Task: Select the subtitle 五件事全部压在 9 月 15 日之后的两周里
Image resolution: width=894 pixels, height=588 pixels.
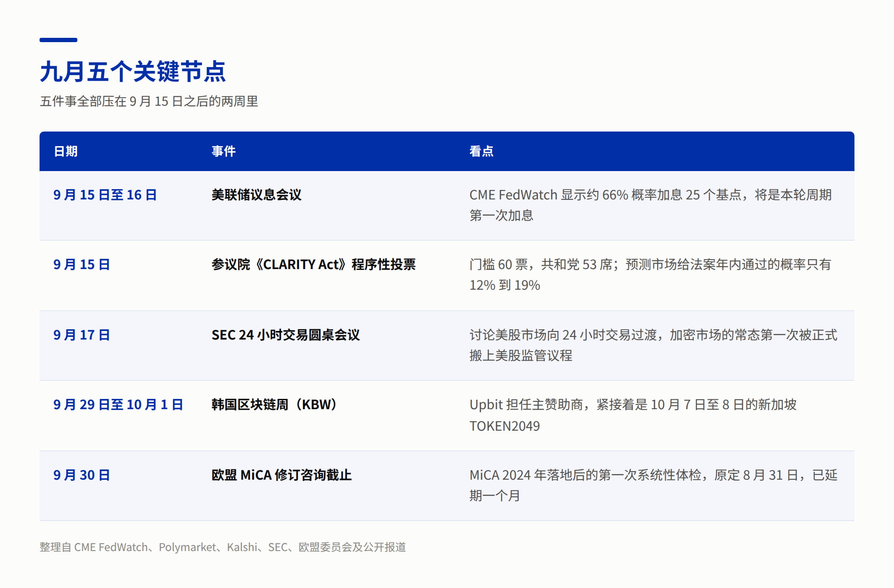Action: point(149,101)
